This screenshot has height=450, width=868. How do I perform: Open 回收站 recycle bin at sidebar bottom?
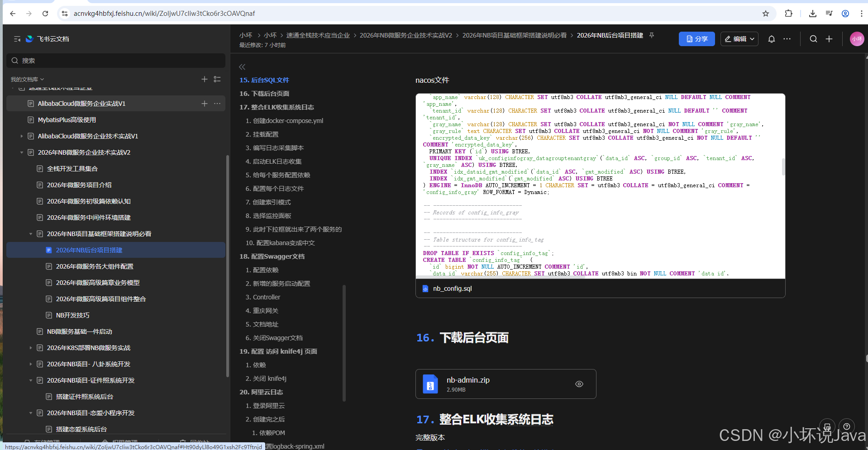pyautogui.click(x=196, y=442)
